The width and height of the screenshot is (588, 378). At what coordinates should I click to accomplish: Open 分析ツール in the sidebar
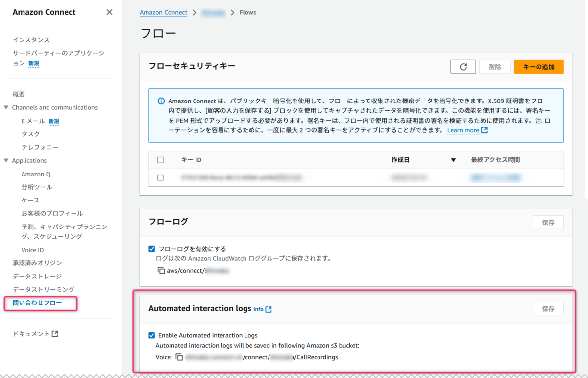coord(37,187)
